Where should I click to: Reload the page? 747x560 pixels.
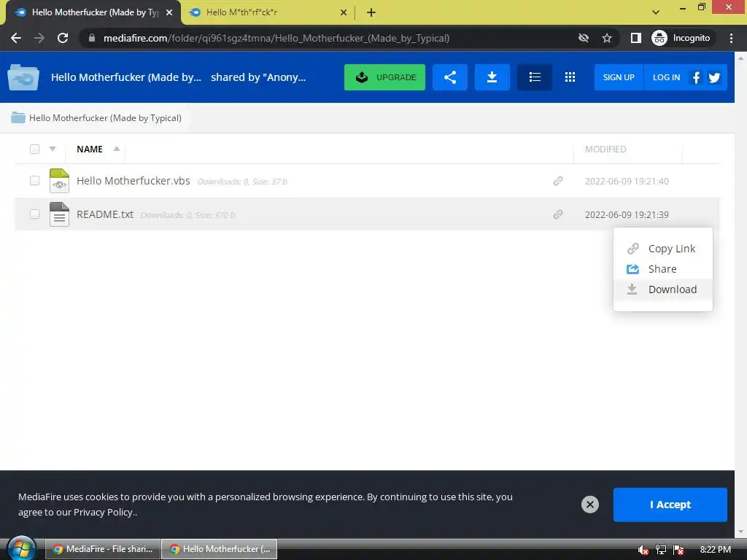point(63,38)
